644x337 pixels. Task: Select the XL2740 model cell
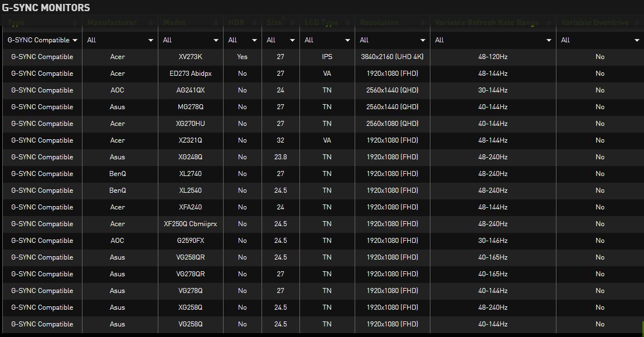(191, 174)
